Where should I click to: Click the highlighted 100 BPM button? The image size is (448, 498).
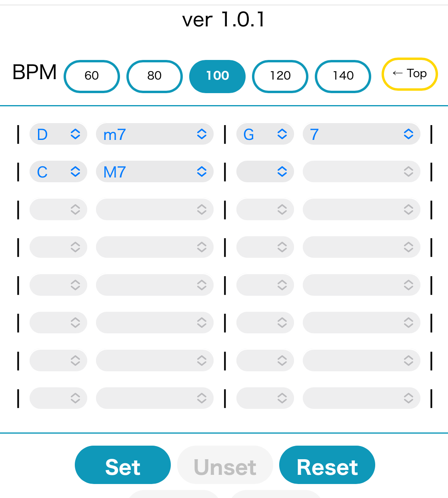tap(217, 76)
